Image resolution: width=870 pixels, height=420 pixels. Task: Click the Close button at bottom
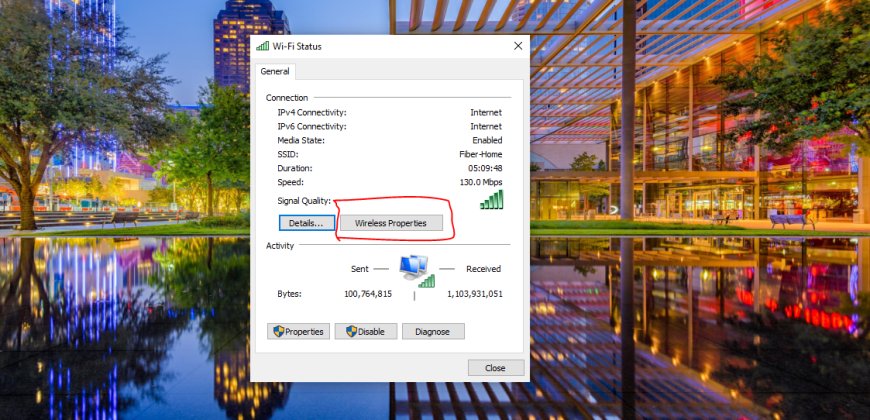click(x=495, y=368)
